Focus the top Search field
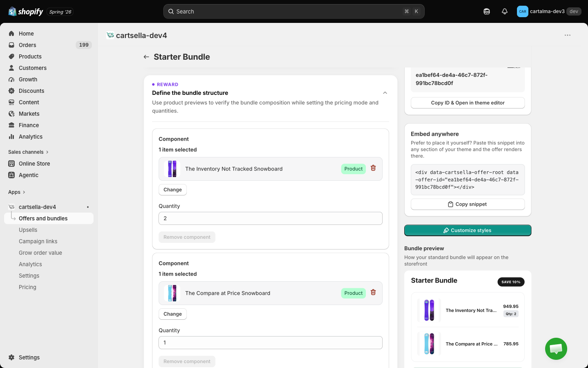This screenshot has height=368, width=588. (x=294, y=11)
